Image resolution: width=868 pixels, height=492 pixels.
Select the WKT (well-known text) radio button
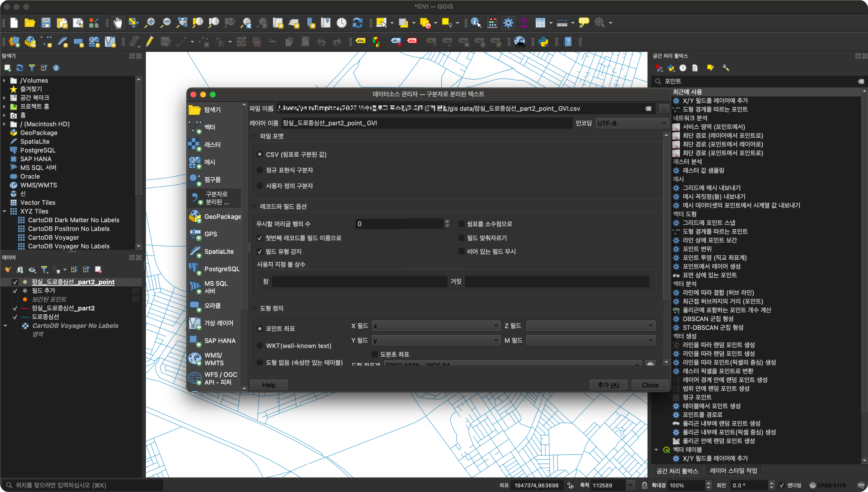[260, 346]
